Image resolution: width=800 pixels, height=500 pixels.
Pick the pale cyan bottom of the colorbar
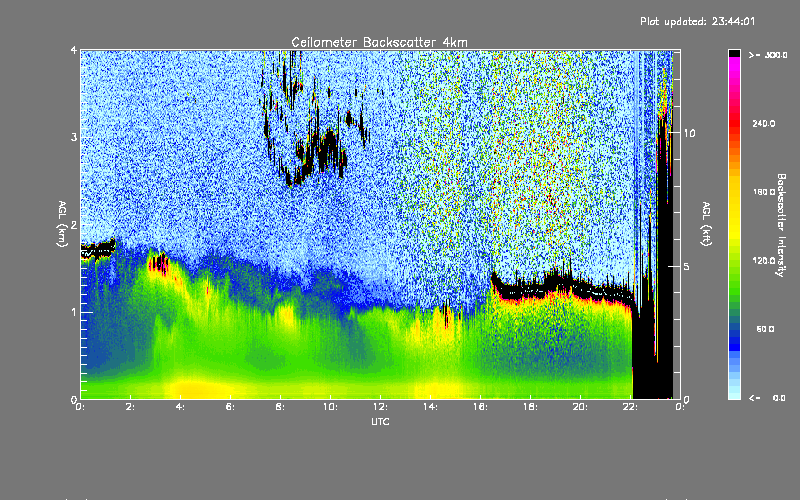(734, 392)
